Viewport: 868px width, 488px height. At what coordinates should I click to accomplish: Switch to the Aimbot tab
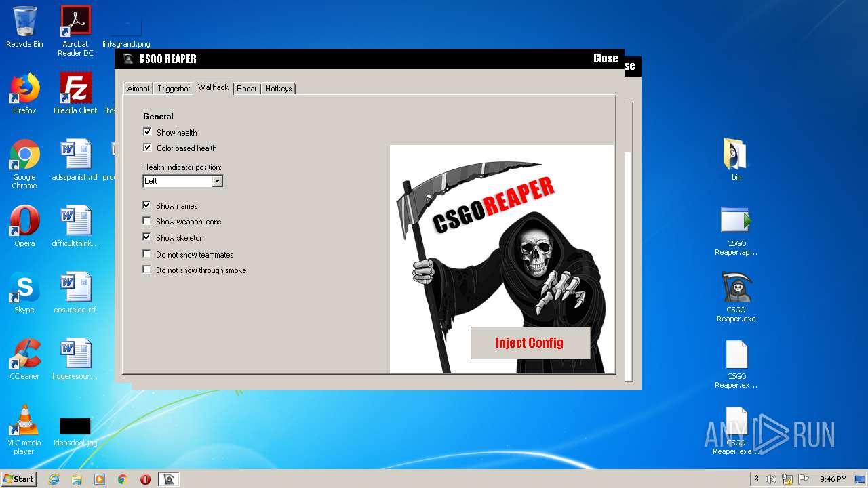click(x=138, y=89)
